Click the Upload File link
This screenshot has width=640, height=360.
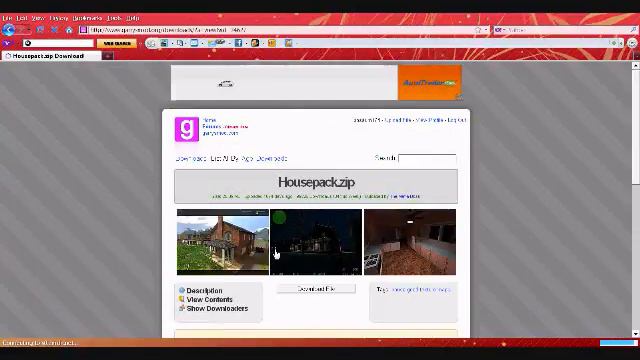pos(398,120)
